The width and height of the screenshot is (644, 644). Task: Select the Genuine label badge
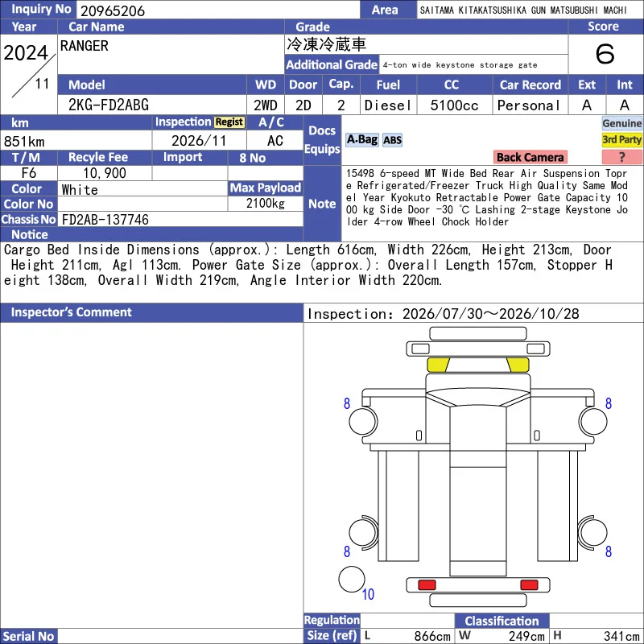coord(621,123)
